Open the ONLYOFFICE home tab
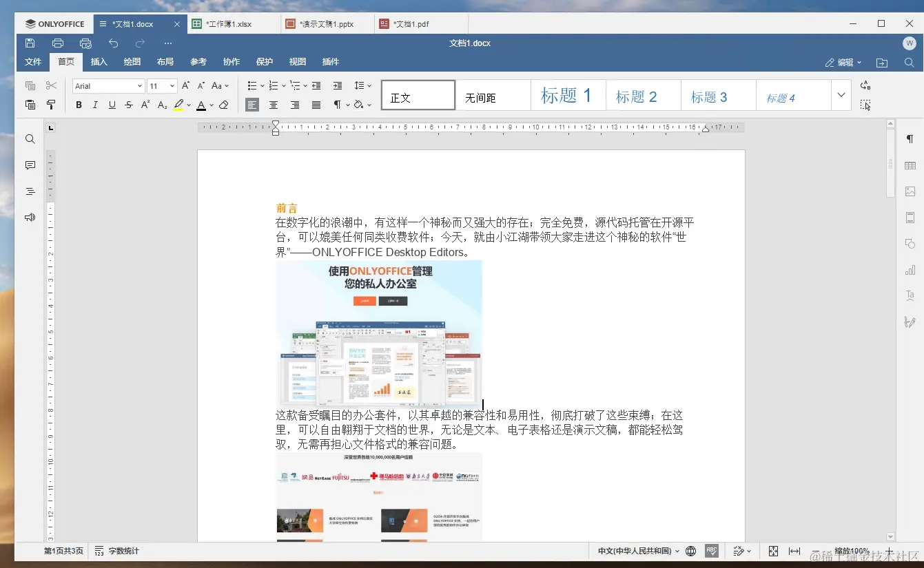924x568 pixels. click(x=54, y=24)
